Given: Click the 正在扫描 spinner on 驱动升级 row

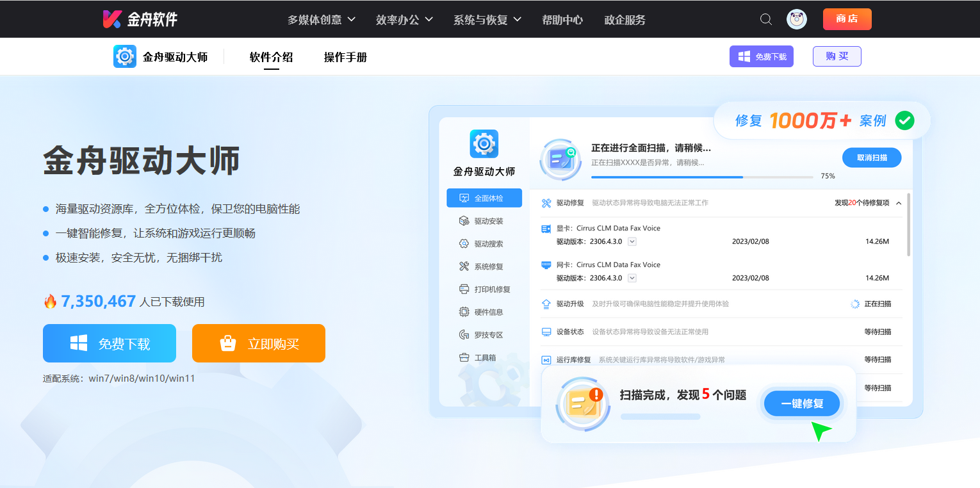Looking at the screenshot, I should pos(855,304).
